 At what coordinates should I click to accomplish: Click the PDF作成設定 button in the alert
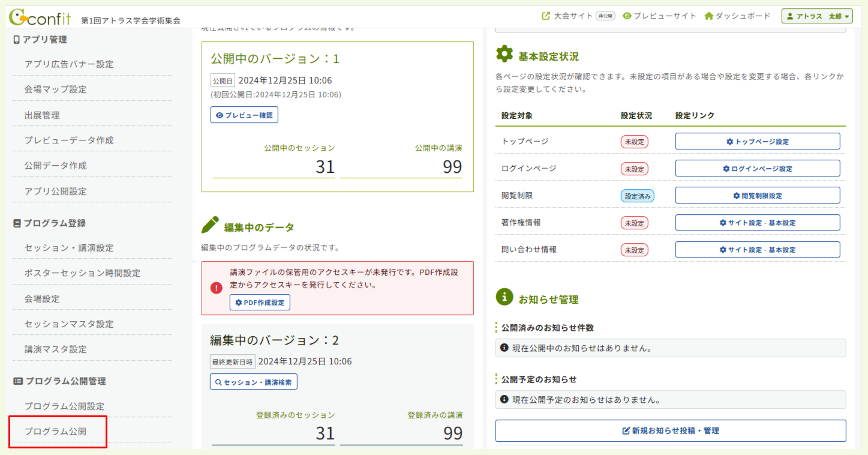click(259, 302)
